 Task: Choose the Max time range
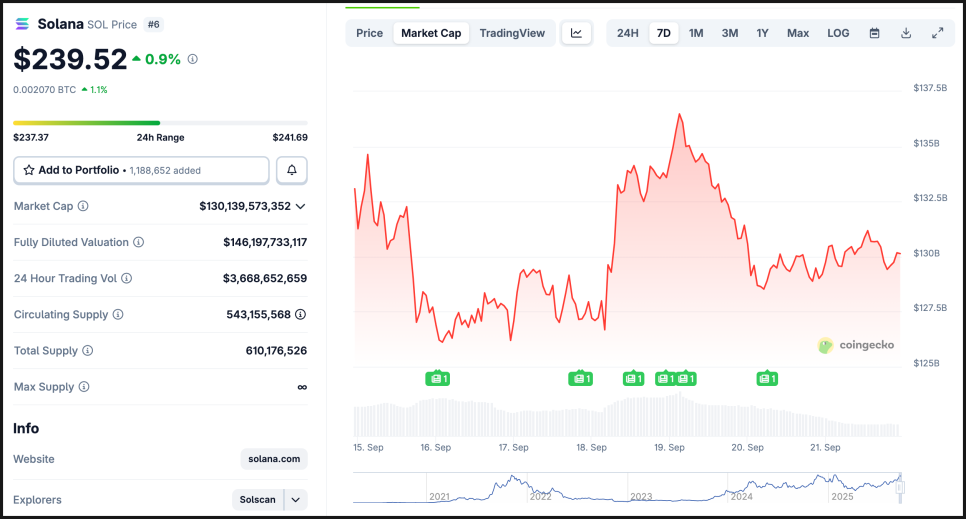[798, 33]
